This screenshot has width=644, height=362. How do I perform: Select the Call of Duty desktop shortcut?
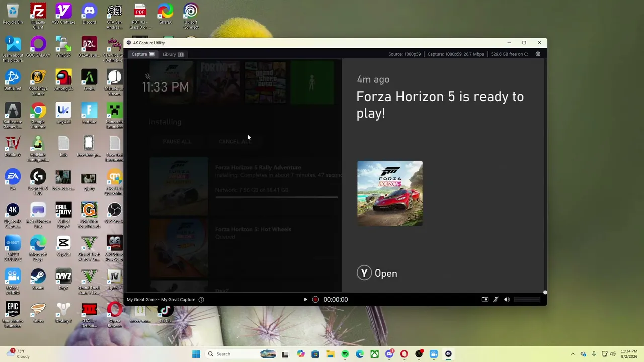tap(63, 215)
